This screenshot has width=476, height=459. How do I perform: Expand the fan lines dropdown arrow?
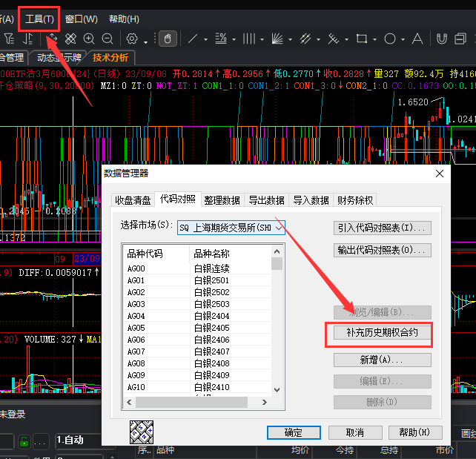tap(290, 39)
